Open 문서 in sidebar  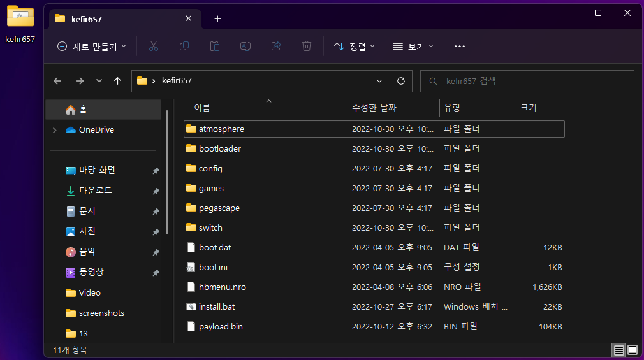point(103,211)
